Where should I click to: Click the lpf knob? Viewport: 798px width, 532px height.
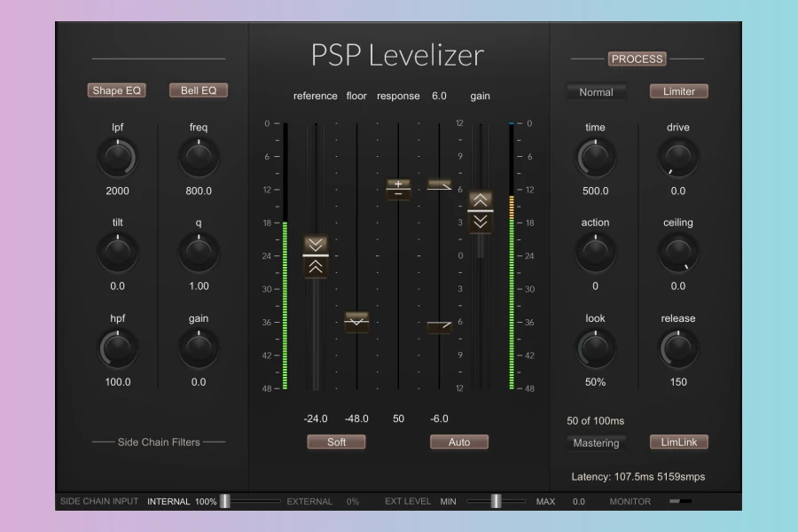pos(117,157)
